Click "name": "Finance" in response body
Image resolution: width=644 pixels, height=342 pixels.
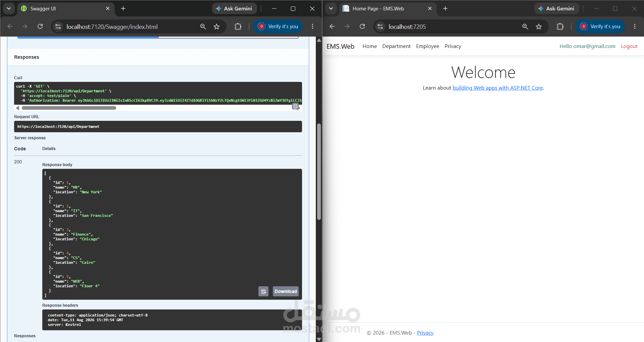pos(73,234)
